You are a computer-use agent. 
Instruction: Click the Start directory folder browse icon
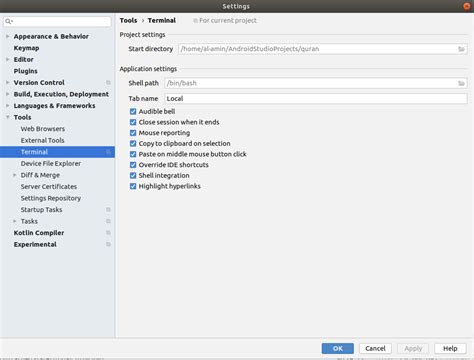pos(461,49)
